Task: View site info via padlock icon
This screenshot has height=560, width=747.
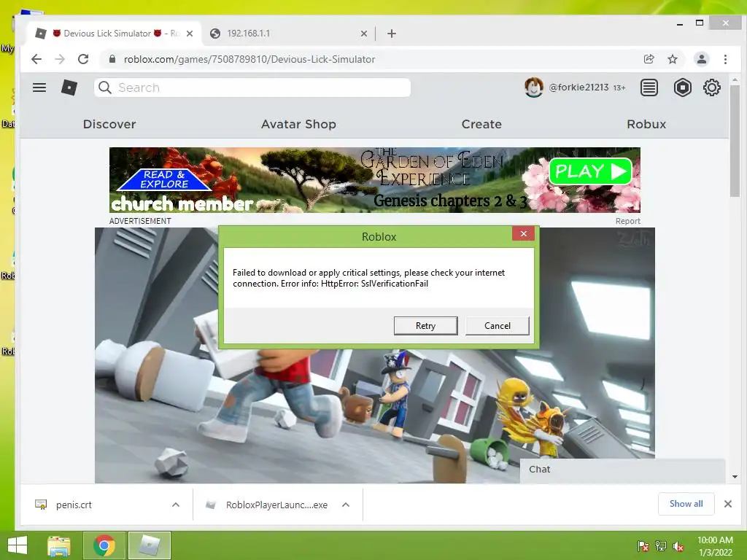Action: pos(112,59)
